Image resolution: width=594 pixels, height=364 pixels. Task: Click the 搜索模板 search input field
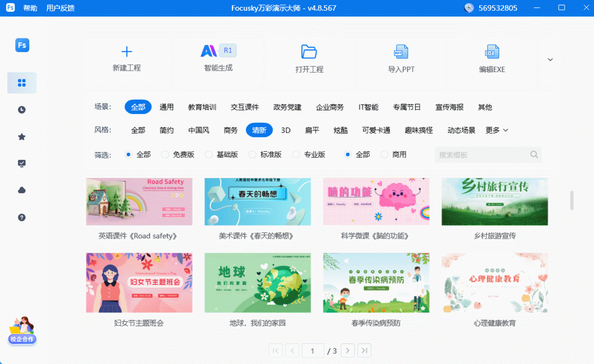coord(483,155)
